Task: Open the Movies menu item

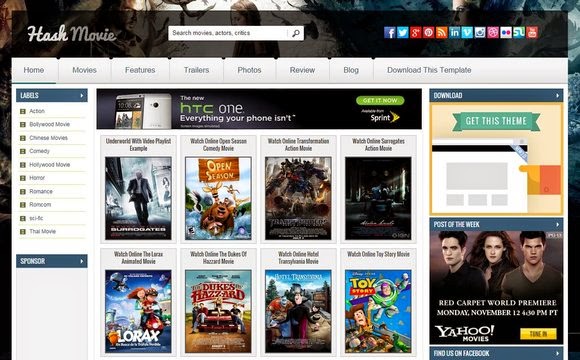Action: point(84,70)
